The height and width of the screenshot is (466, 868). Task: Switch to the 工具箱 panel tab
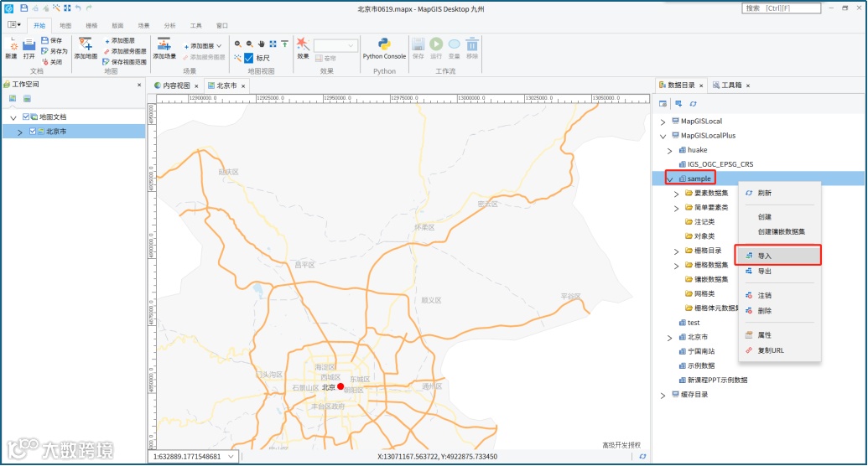click(x=731, y=85)
